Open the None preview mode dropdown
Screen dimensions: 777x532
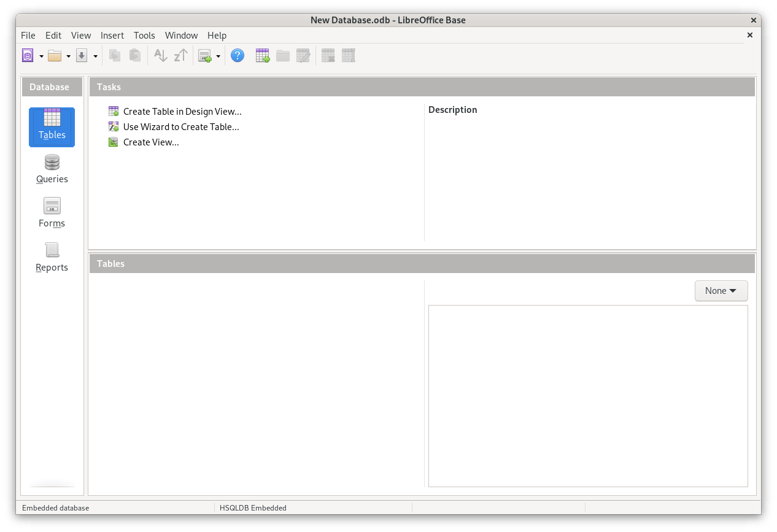(x=721, y=291)
